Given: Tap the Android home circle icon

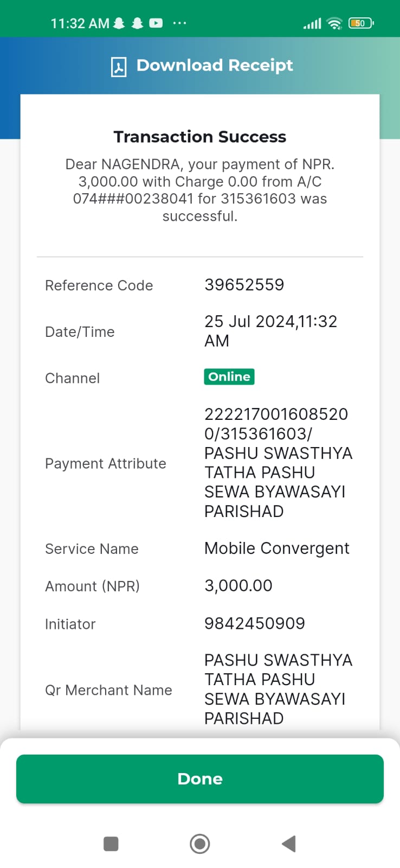Looking at the screenshot, I should coord(200,844).
